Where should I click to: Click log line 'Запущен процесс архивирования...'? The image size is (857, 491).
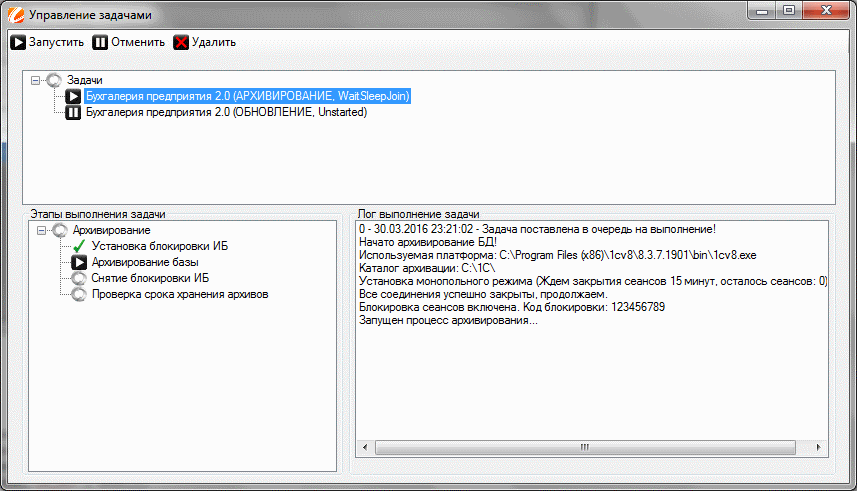point(448,320)
